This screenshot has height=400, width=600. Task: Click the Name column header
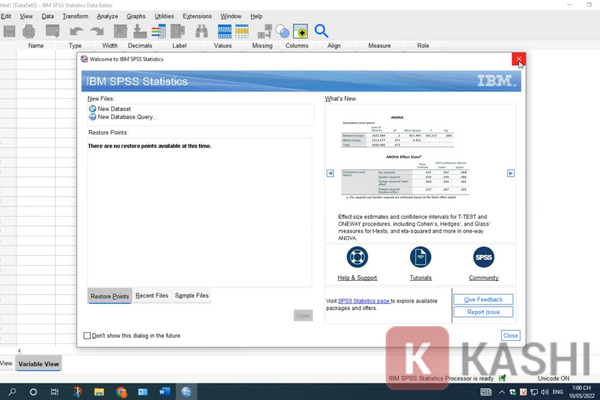click(36, 46)
